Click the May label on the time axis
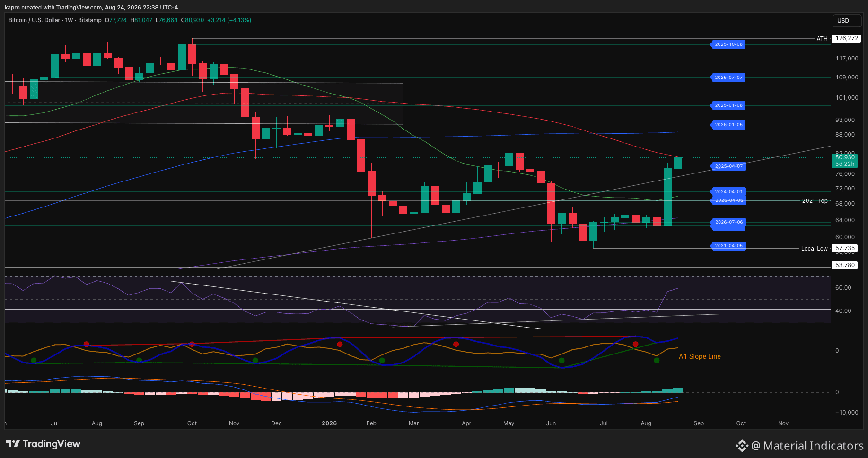This screenshot has height=458, width=868. click(x=509, y=423)
